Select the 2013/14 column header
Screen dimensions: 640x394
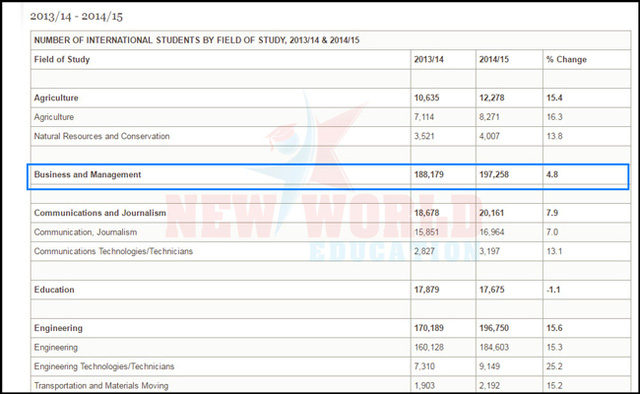(x=429, y=60)
